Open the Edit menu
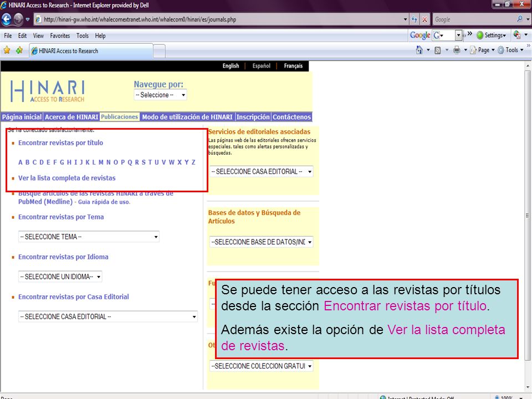The height and width of the screenshot is (399, 532). [x=22, y=35]
